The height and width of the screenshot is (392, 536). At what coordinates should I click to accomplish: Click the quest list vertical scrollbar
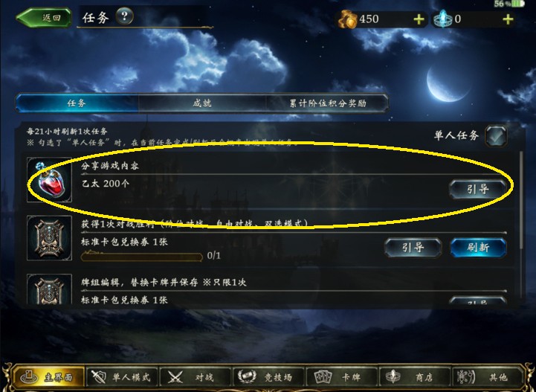point(521,200)
